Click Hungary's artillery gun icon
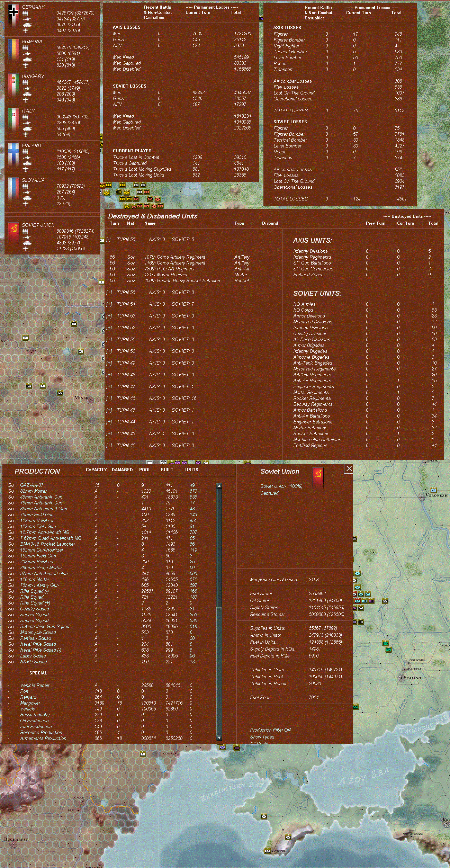Image resolution: width=450 pixels, height=868 pixels. (x=27, y=88)
